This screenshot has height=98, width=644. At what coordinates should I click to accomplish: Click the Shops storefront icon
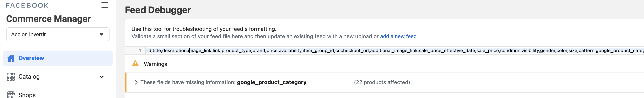click(x=11, y=95)
